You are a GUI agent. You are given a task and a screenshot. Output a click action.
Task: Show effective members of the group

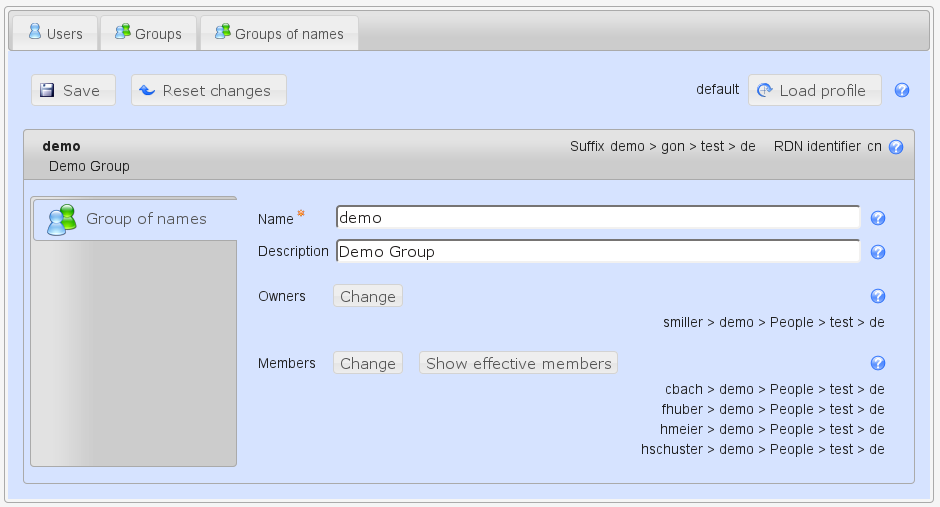pyautogui.click(x=518, y=363)
